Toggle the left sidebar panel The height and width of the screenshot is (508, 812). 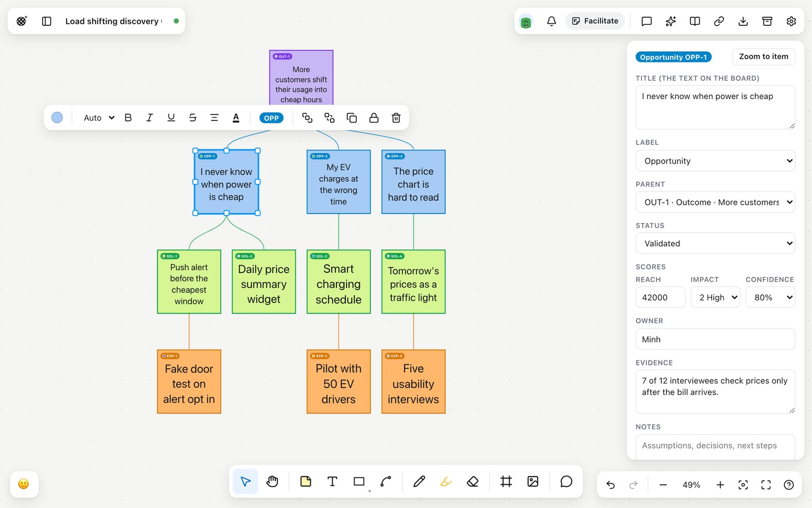pyautogui.click(x=47, y=21)
